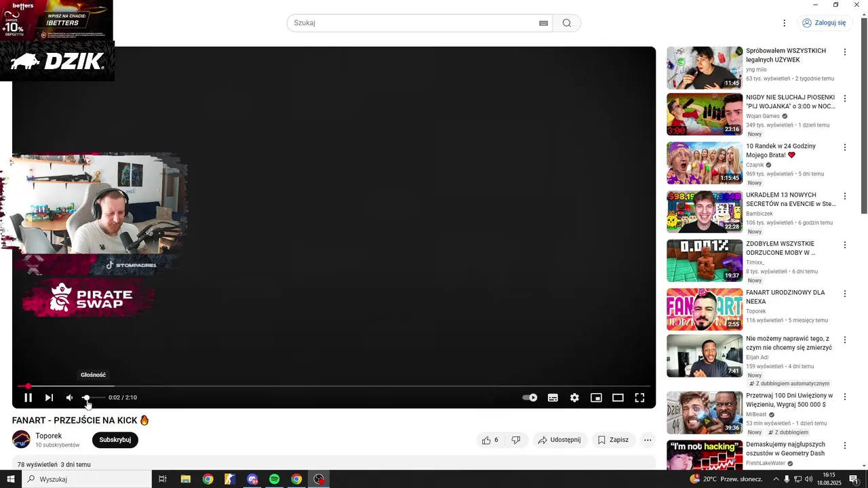868x488 pixels.
Task: Open options menu for Nie możemy naprawić video
Action: (x=845, y=340)
